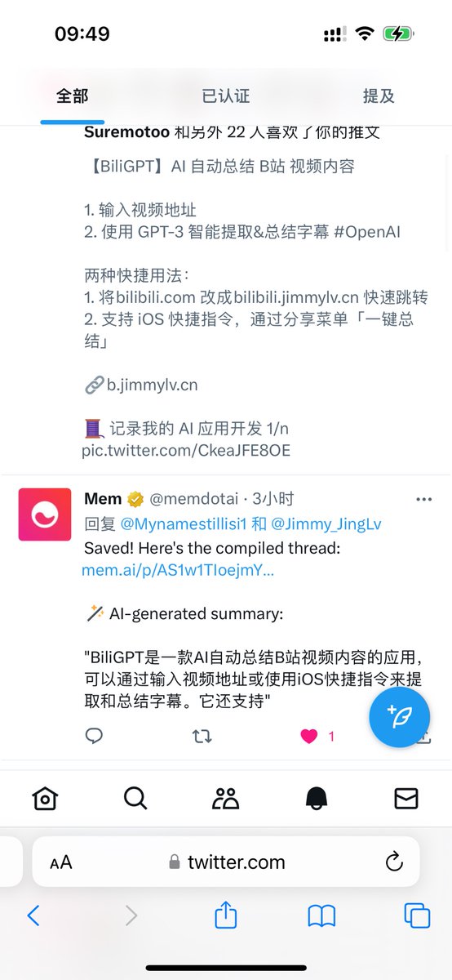The height and width of the screenshot is (980, 452).
Task: Tap the twitter.com address field
Action: [x=226, y=862]
